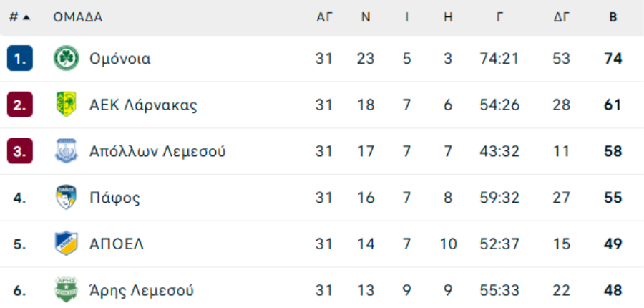
Task: Click the ΔΓ goal-difference column header
Action: 561,17
